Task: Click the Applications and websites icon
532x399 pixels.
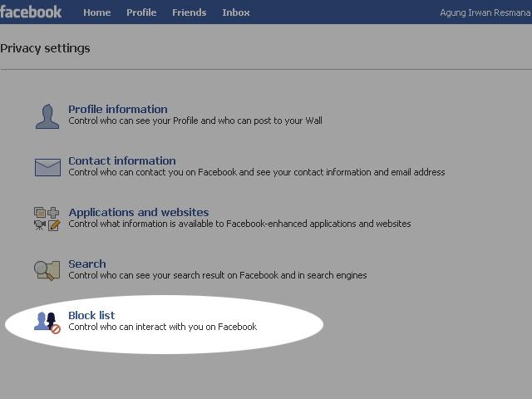Action: pyautogui.click(x=47, y=219)
